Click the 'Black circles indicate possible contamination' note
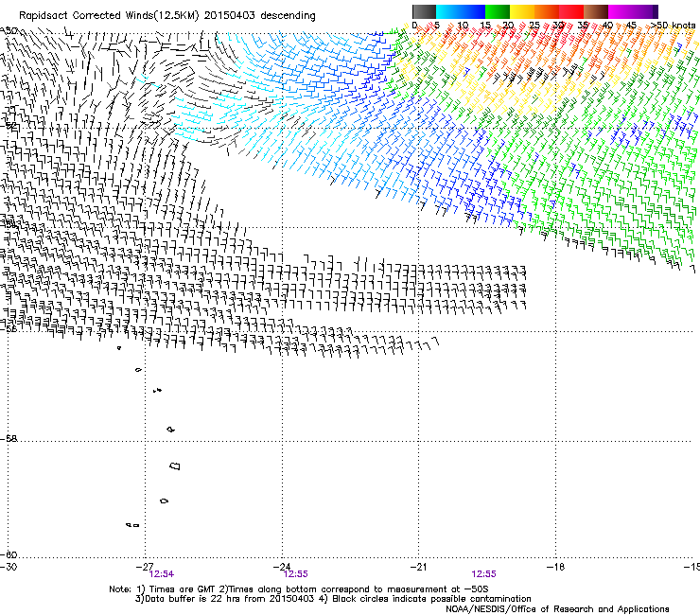 coord(431,599)
